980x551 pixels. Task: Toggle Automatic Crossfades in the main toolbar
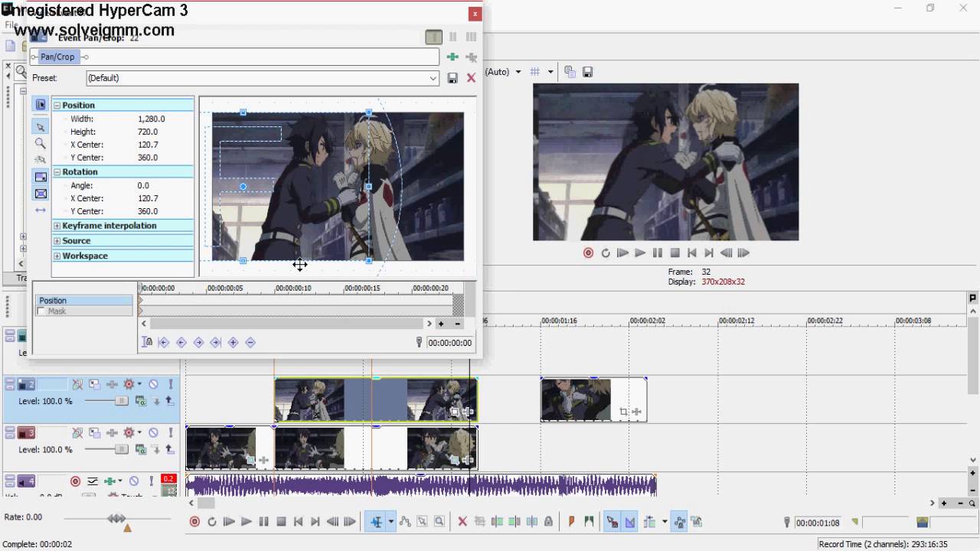point(630,522)
